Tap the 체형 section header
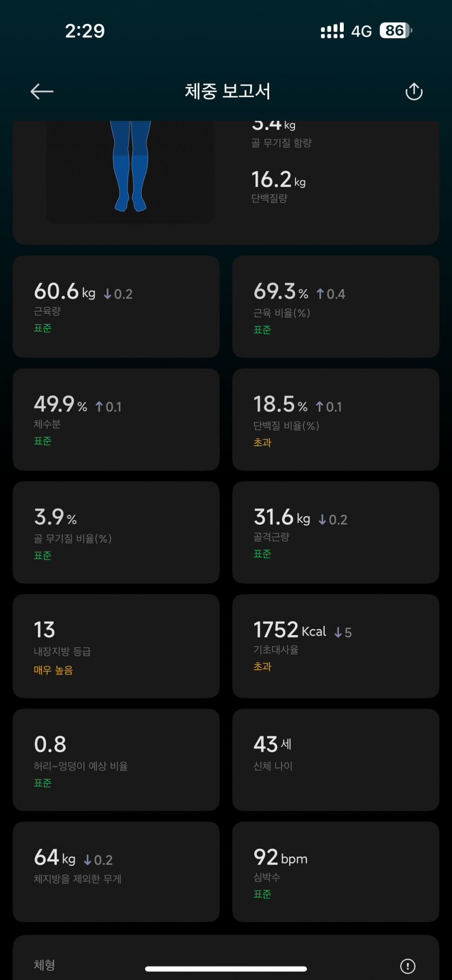The height and width of the screenshot is (980, 452). [x=44, y=965]
